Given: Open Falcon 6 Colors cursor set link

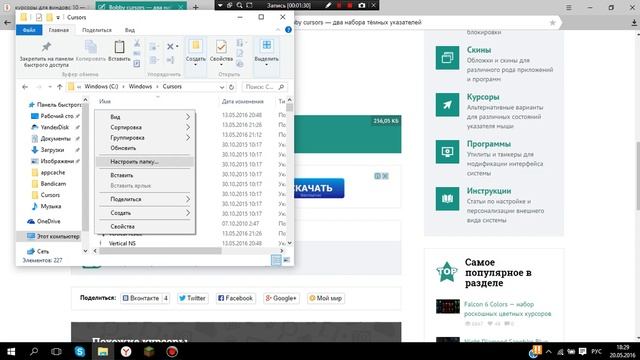Looking at the screenshot, I should 507,309.
